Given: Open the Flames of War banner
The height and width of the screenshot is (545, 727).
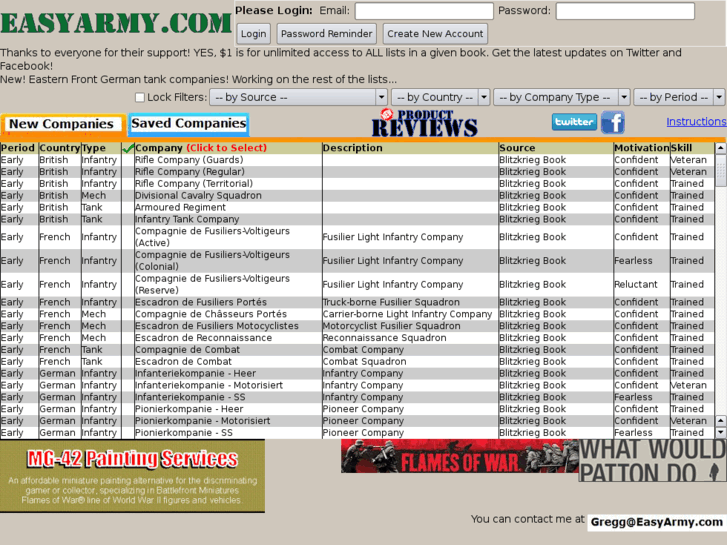Looking at the screenshot, I should [x=459, y=456].
